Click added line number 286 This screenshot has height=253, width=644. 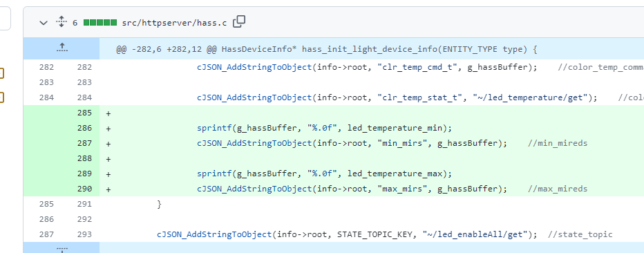(x=84, y=128)
